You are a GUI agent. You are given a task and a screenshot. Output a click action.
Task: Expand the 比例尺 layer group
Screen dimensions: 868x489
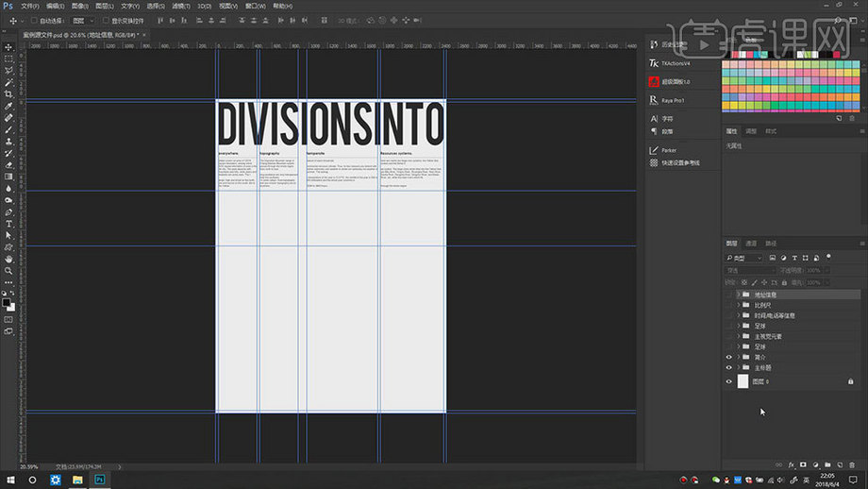(738, 305)
